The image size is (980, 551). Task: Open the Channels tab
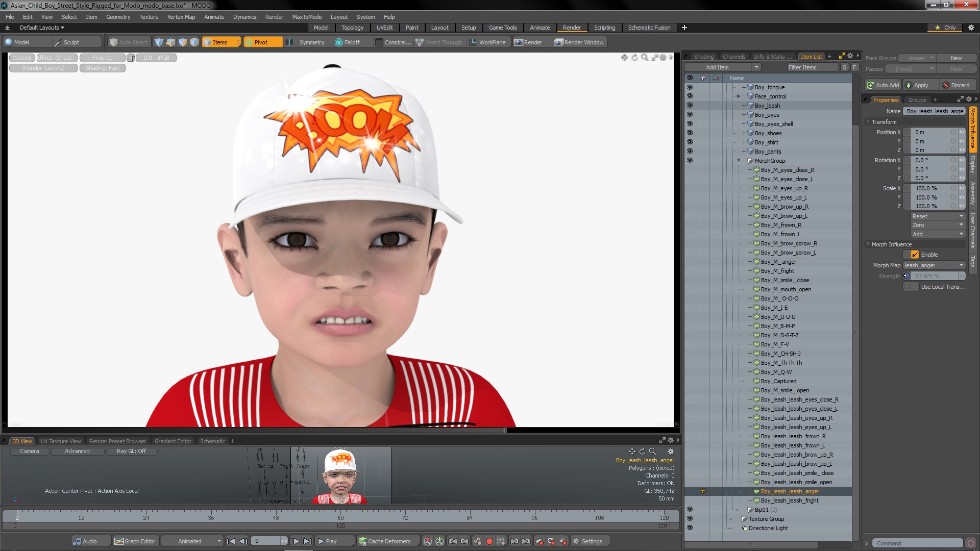click(x=734, y=57)
